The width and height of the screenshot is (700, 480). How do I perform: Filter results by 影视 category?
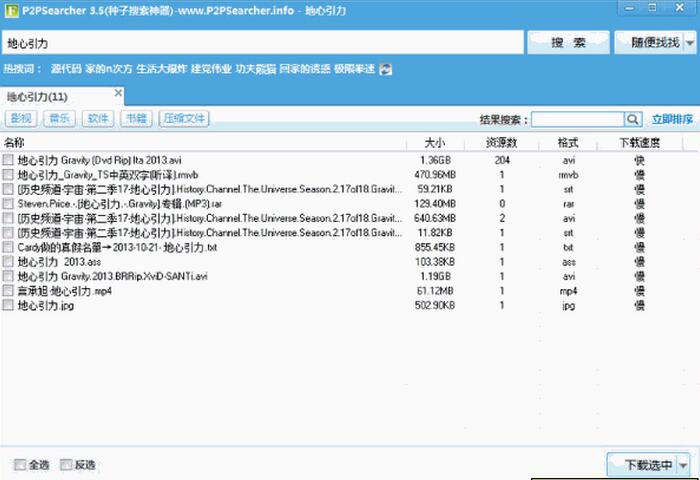click(x=20, y=119)
